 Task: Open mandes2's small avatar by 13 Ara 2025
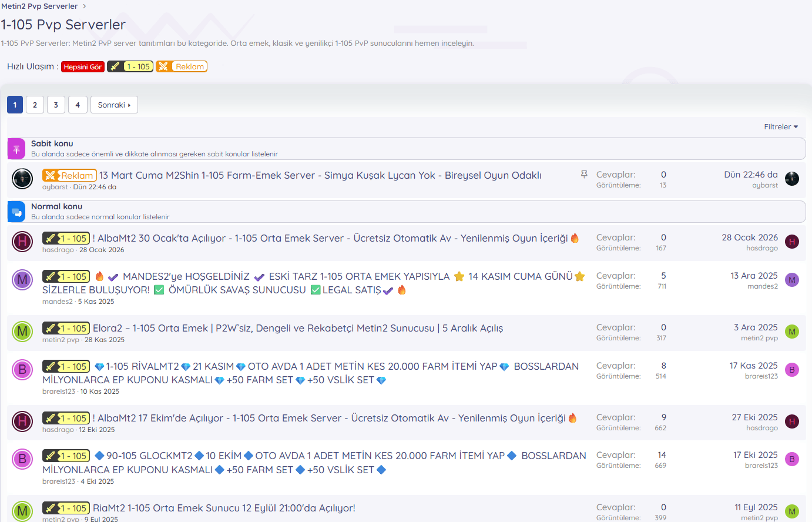792,280
